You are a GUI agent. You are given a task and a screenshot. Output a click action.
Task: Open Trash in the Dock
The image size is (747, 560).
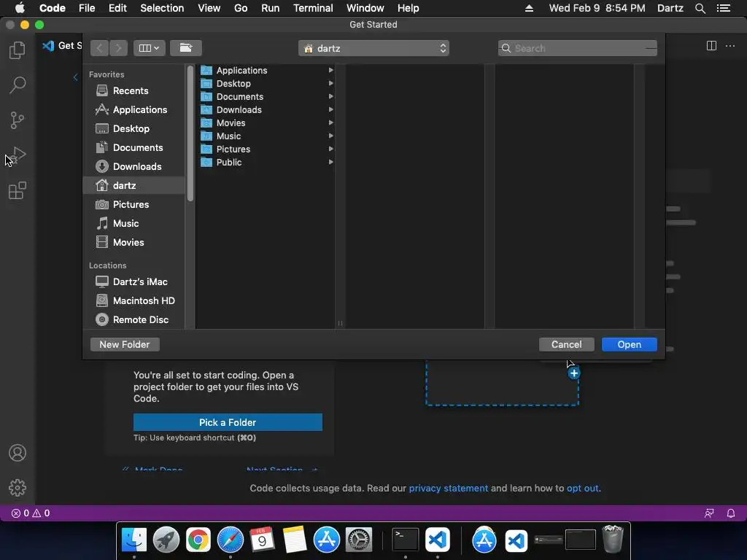(613, 539)
